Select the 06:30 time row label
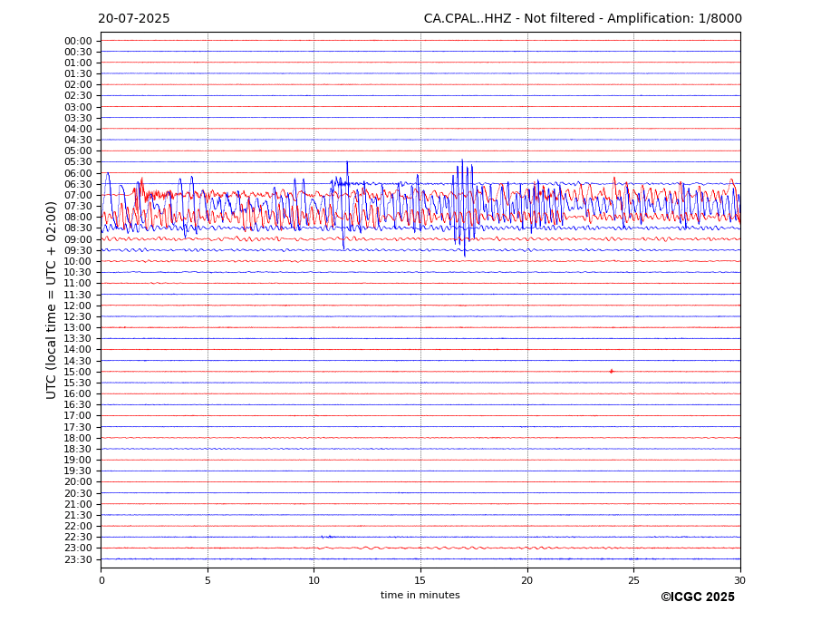The height and width of the screenshot is (631, 840). coord(78,184)
